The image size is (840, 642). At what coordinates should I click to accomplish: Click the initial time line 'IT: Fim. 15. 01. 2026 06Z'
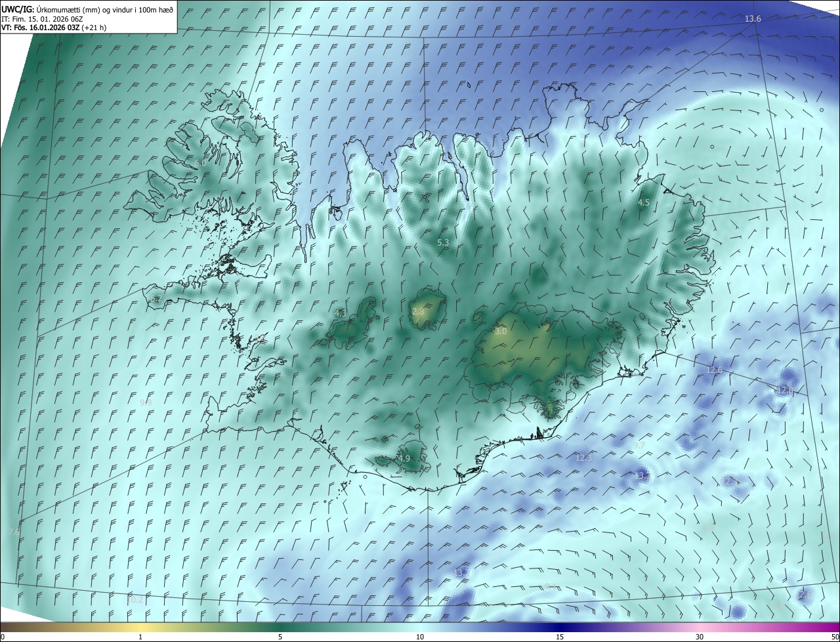[42, 19]
